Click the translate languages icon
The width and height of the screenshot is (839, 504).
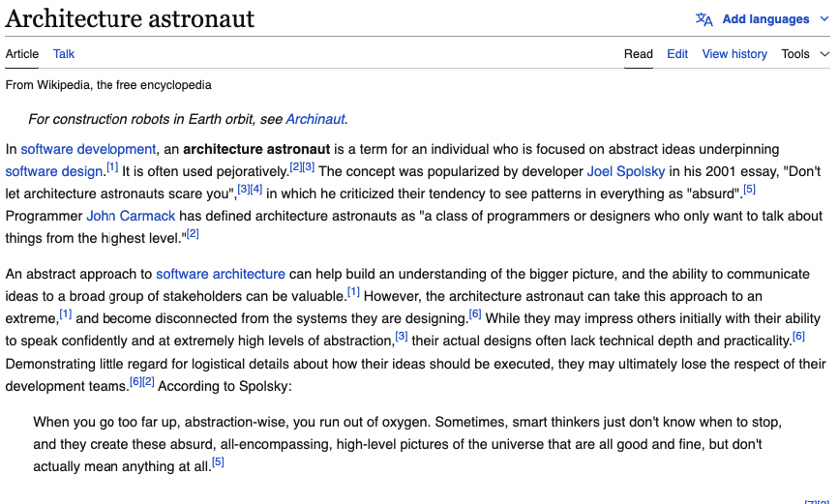(x=704, y=19)
